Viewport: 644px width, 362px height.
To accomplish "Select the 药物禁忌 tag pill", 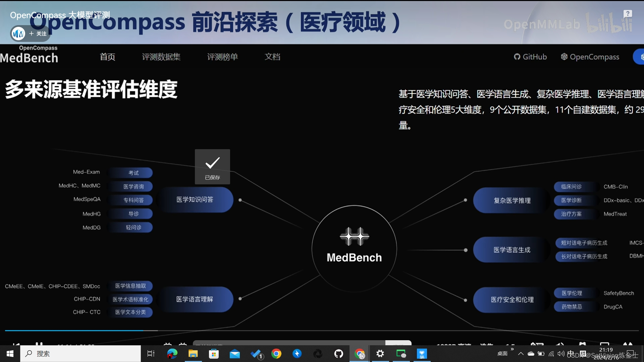I will coord(576,307).
